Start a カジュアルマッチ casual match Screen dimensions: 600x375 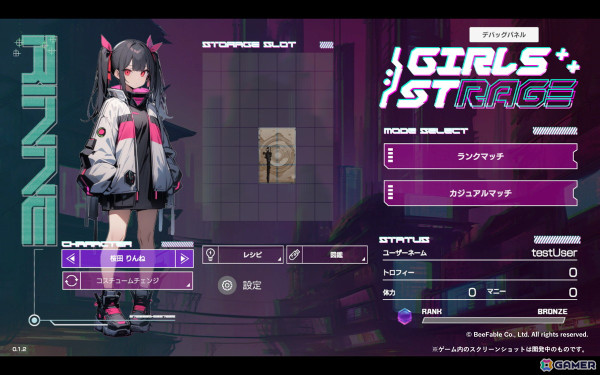pos(481,193)
